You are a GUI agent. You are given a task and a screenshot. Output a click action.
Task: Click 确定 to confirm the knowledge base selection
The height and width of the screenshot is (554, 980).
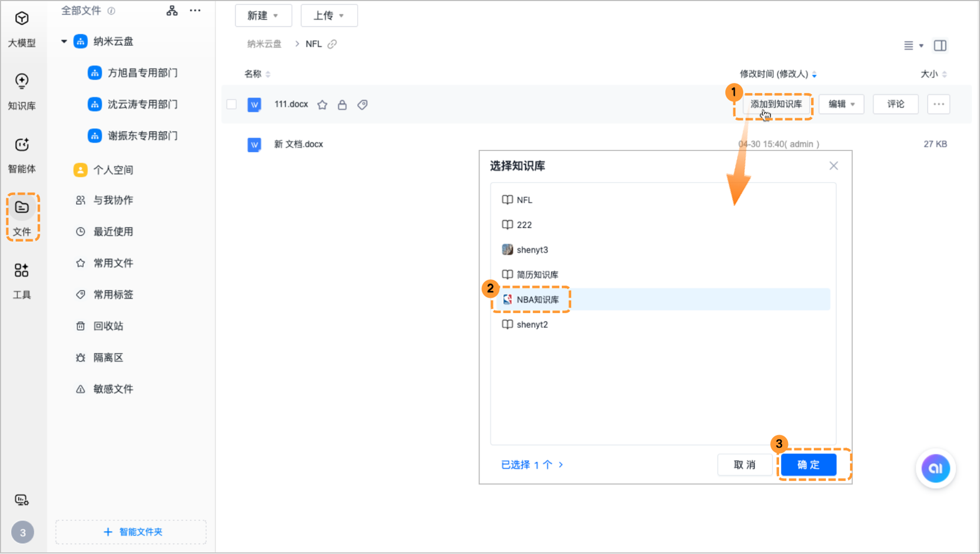tap(809, 465)
